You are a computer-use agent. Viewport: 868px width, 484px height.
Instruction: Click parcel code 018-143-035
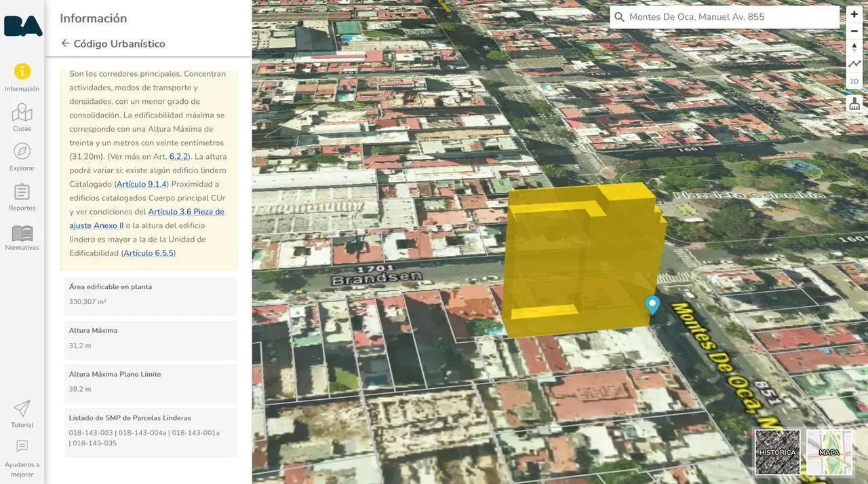[95, 443]
